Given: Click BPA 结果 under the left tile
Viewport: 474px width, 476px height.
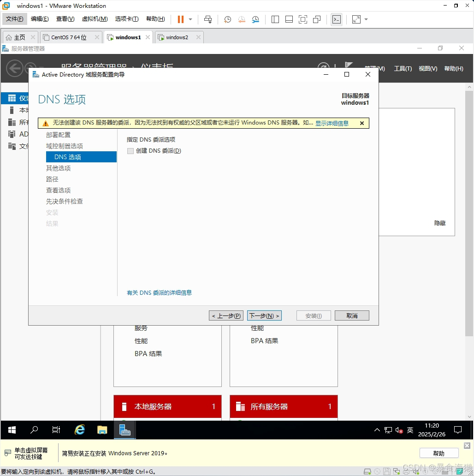Looking at the screenshot, I should coord(148,354).
